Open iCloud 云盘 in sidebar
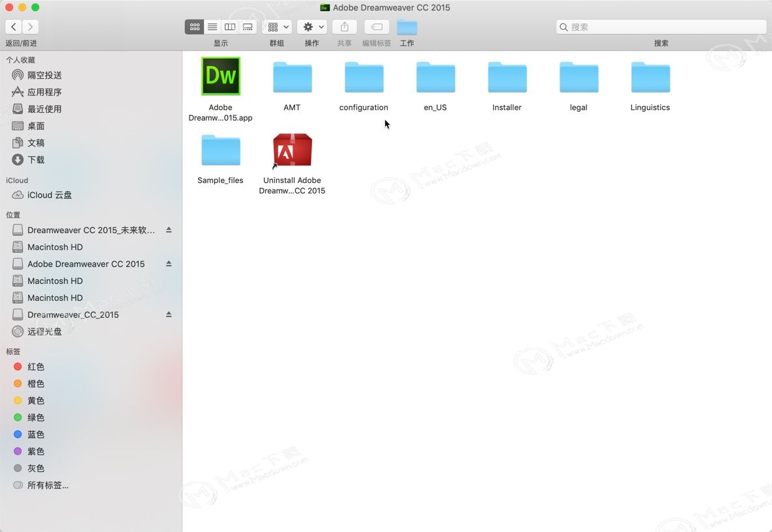The width and height of the screenshot is (772, 532). coord(42,195)
